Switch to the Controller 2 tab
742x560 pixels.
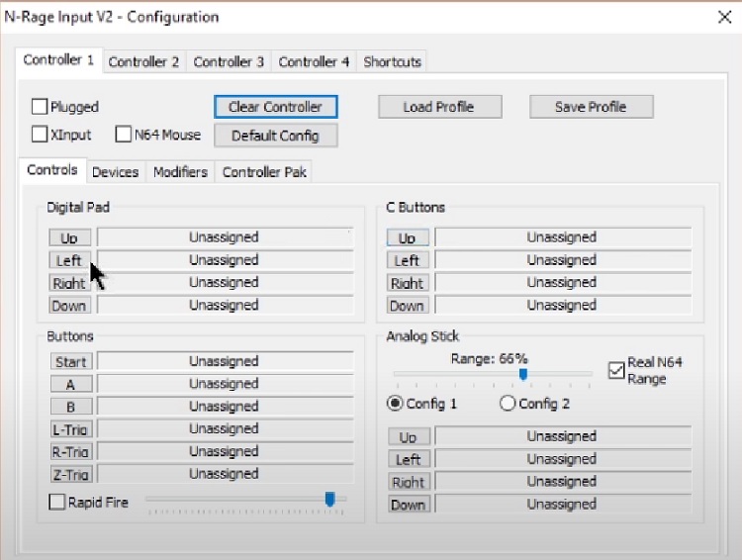click(x=143, y=61)
